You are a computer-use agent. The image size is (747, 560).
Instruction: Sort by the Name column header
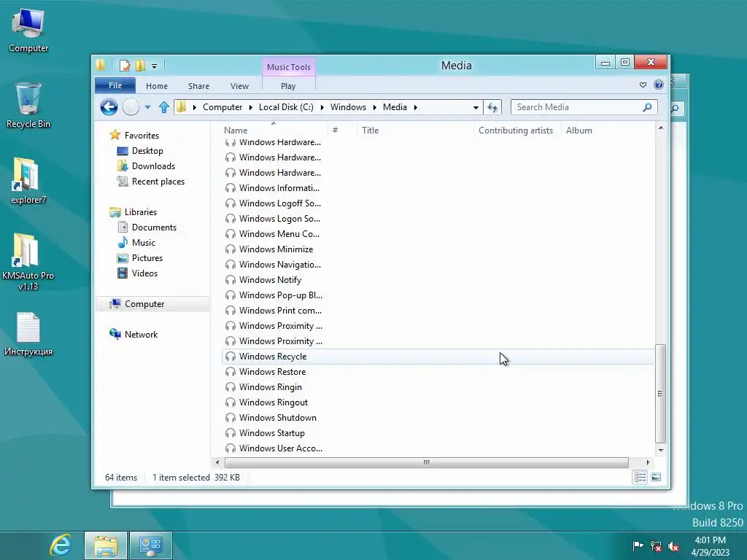(274, 130)
